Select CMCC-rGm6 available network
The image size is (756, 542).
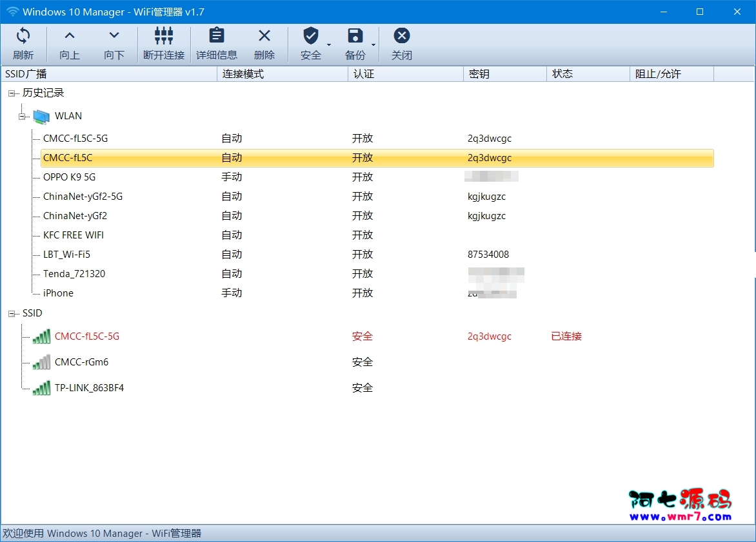pos(81,362)
